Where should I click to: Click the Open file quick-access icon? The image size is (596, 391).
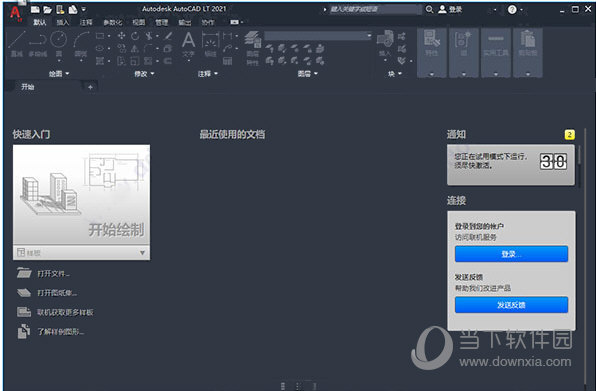coord(47,9)
